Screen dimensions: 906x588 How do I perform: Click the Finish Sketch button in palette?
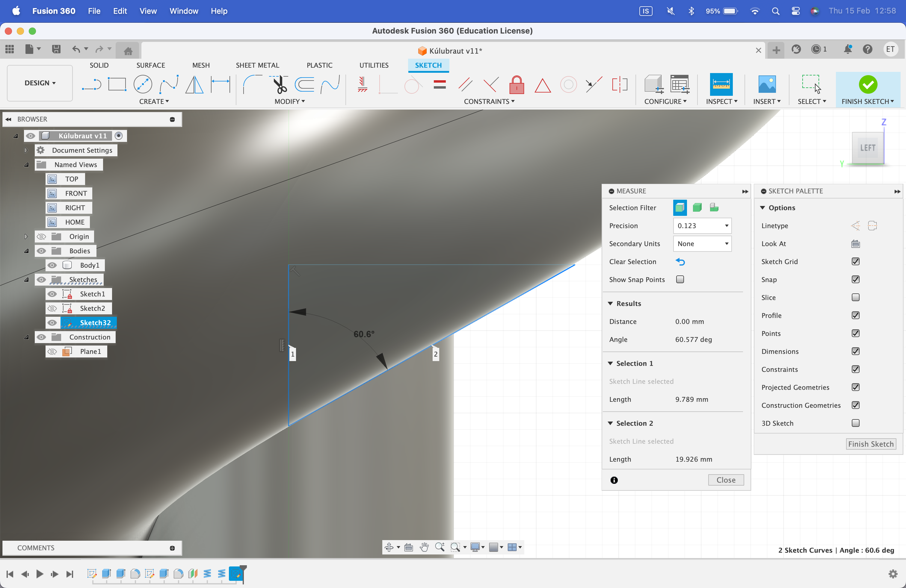click(x=871, y=444)
